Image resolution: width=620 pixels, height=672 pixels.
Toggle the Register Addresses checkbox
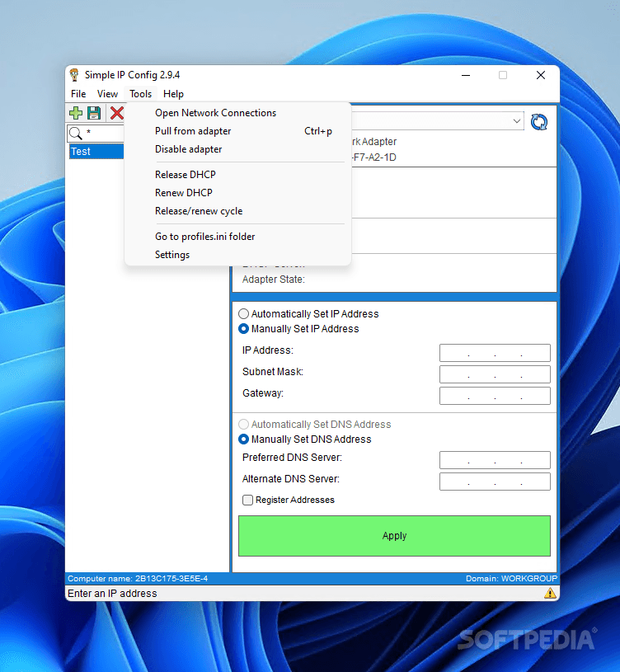click(247, 500)
